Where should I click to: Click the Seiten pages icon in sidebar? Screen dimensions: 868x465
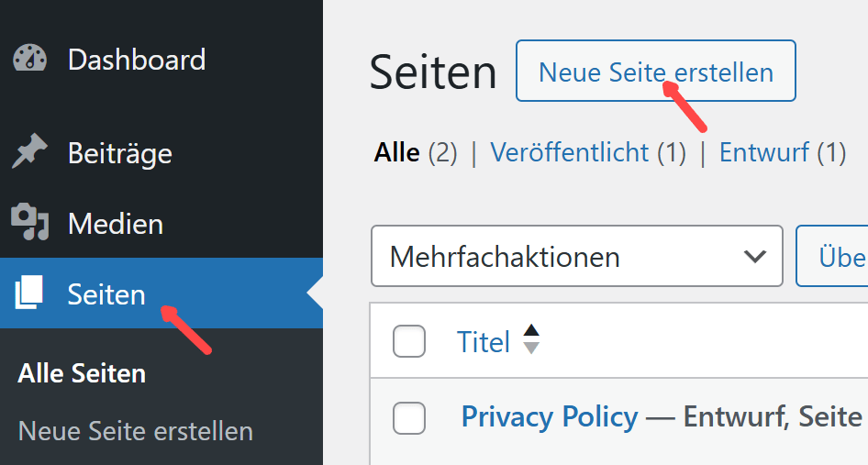(29, 293)
